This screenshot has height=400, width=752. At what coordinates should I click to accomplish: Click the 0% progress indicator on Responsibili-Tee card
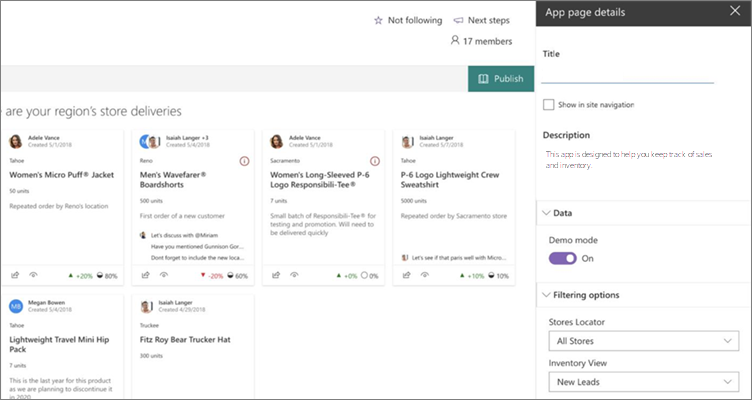point(370,276)
